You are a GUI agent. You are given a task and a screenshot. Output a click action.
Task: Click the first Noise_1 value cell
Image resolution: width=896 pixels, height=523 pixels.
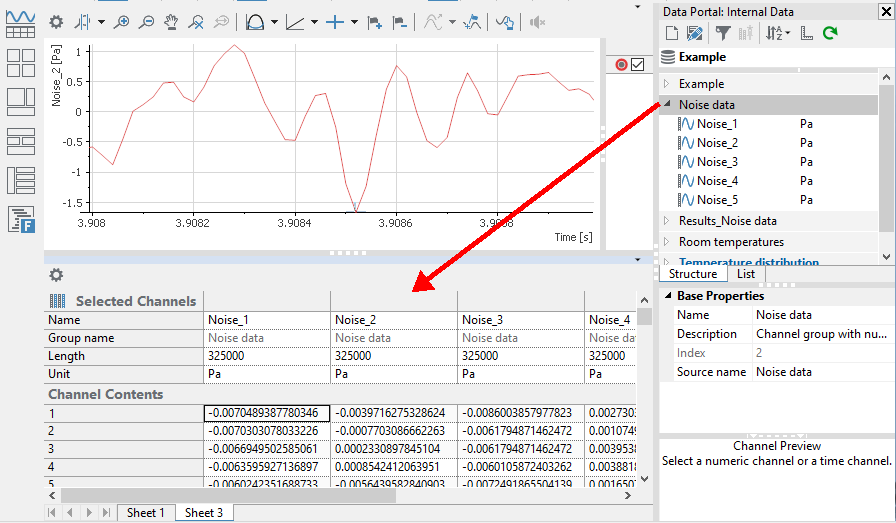(x=266, y=412)
